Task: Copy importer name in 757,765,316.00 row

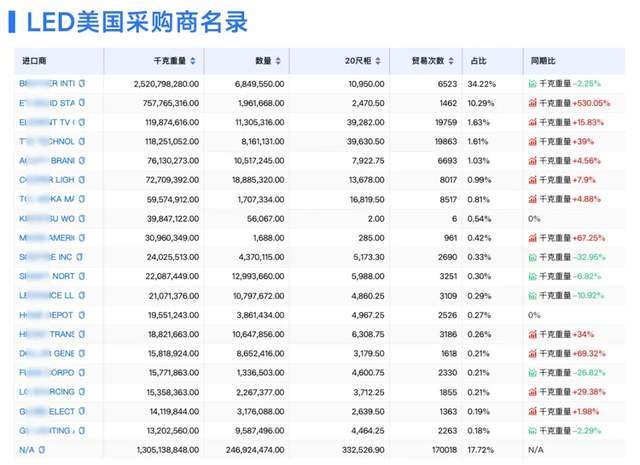Action: point(82,103)
